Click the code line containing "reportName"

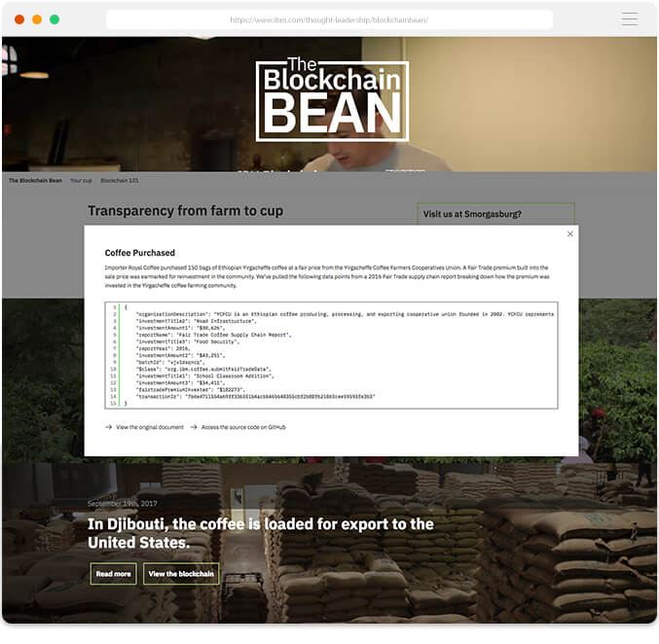coord(213,335)
